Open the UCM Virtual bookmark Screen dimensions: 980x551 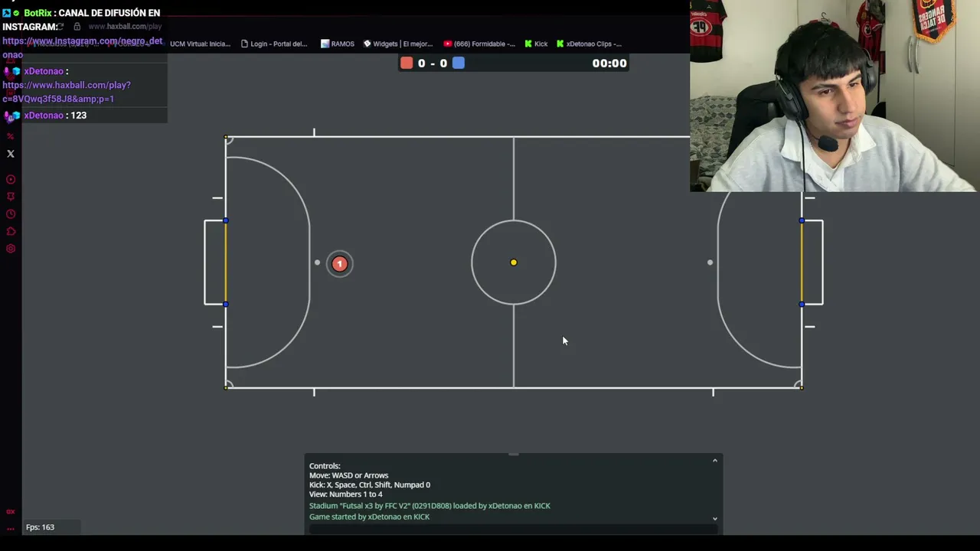tap(200, 44)
